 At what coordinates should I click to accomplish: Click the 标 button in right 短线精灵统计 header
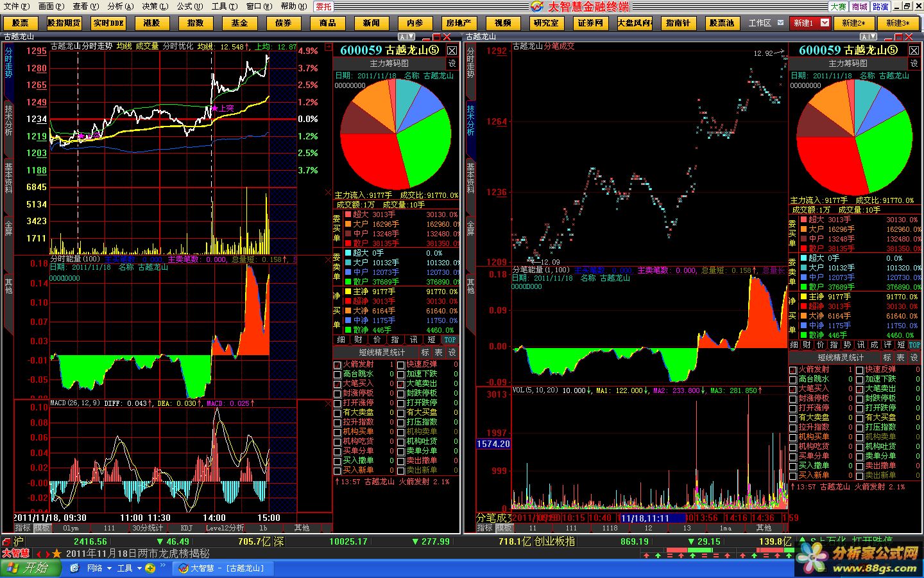click(887, 358)
